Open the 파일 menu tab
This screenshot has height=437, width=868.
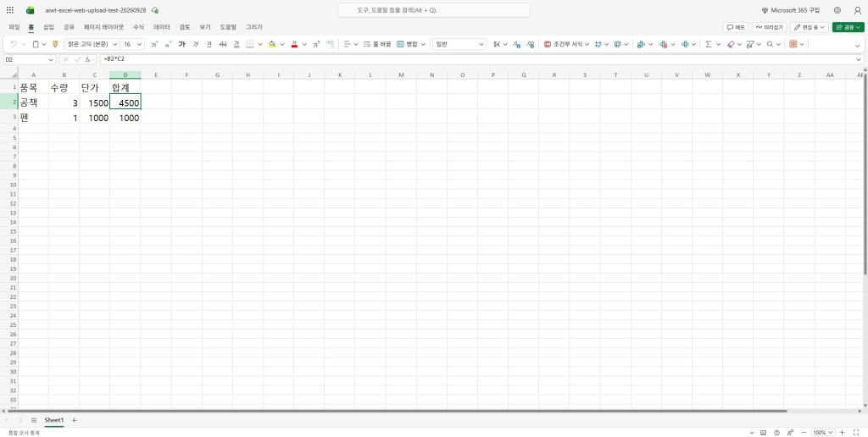coord(14,26)
